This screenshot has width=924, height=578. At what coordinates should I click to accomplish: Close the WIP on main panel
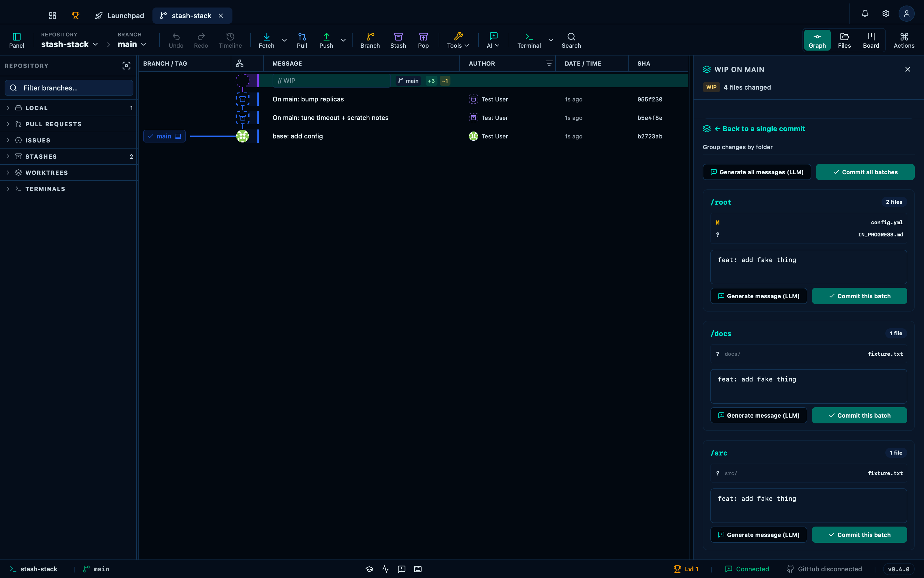(908, 69)
